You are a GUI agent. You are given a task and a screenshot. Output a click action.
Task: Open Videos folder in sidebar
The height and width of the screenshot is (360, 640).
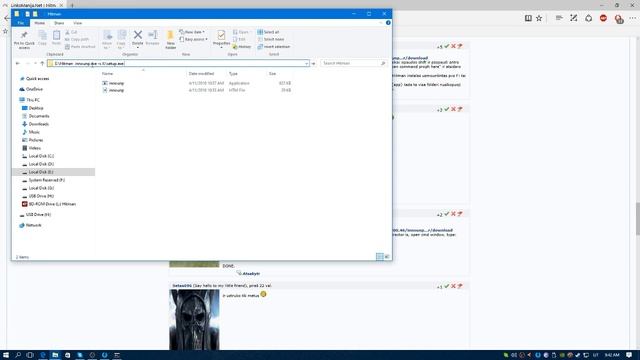(34, 148)
